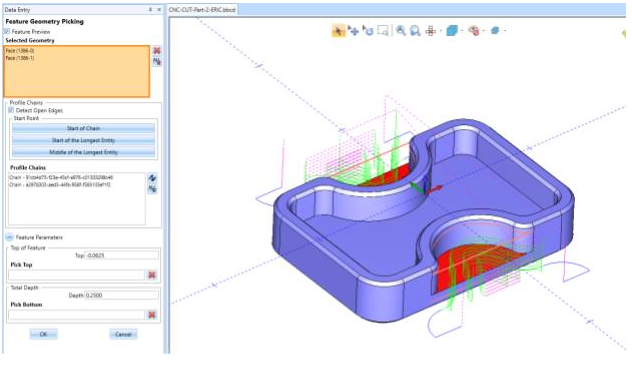The height and width of the screenshot is (365, 632).
Task: Click the Top value input field
Action: coord(122,255)
